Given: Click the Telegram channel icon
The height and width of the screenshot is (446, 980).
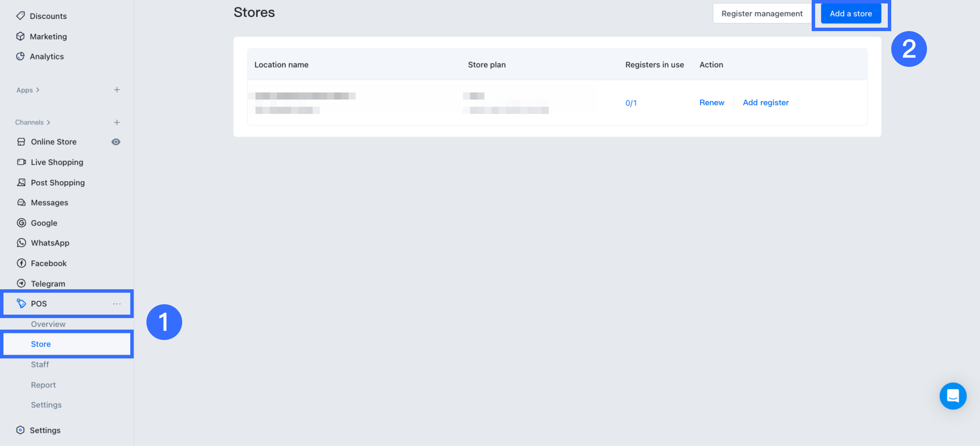Looking at the screenshot, I should [22, 284].
